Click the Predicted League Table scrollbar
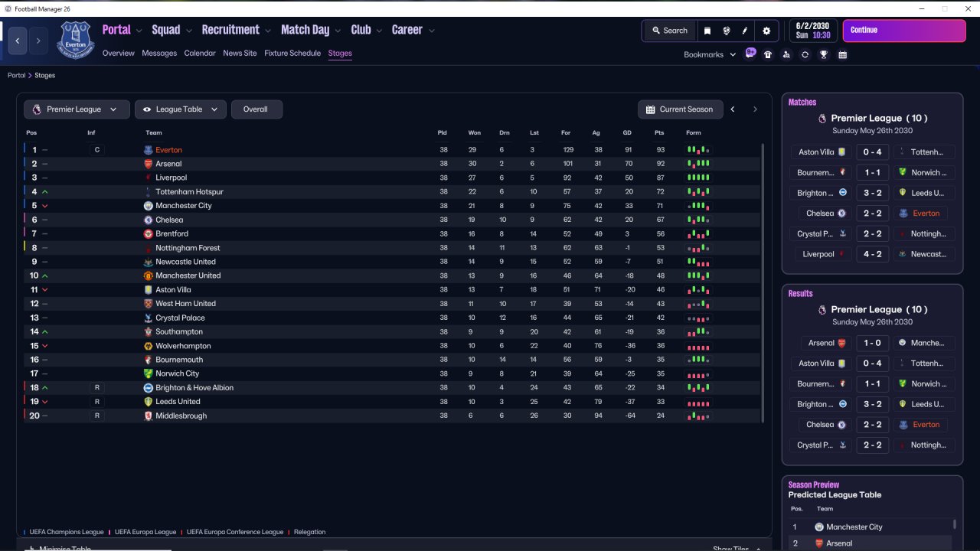 pyautogui.click(x=954, y=524)
